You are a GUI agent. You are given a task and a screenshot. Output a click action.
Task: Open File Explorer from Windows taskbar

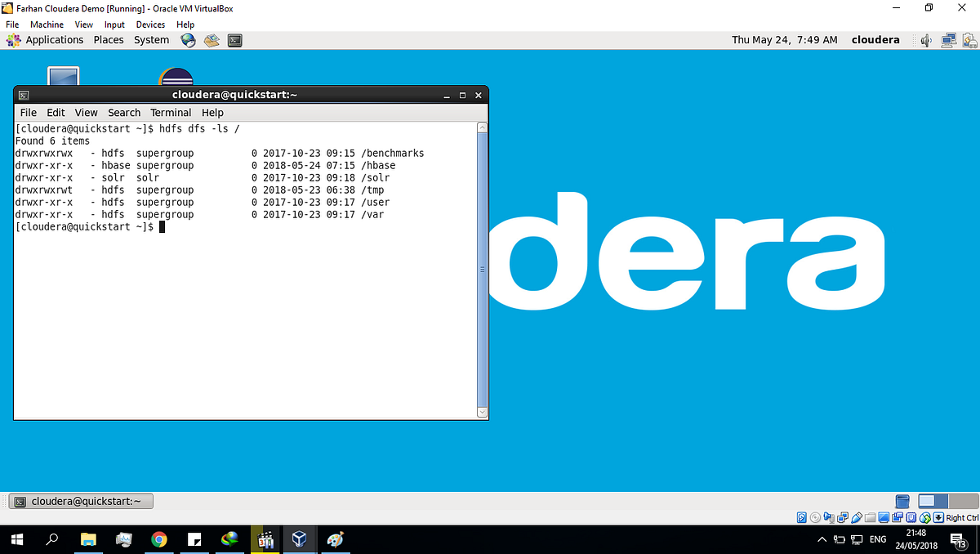pos(88,539)
